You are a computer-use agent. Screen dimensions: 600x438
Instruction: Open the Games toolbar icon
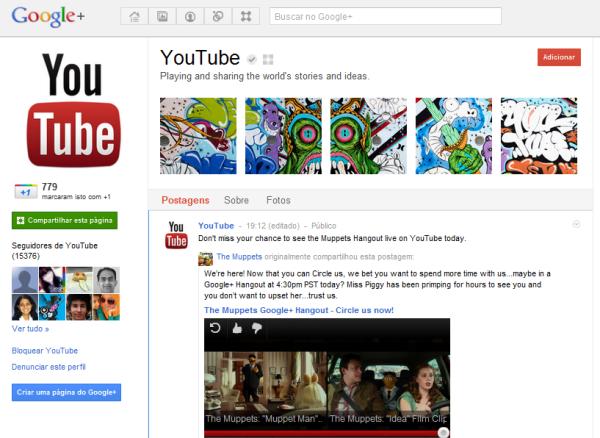tap(246, 16)
